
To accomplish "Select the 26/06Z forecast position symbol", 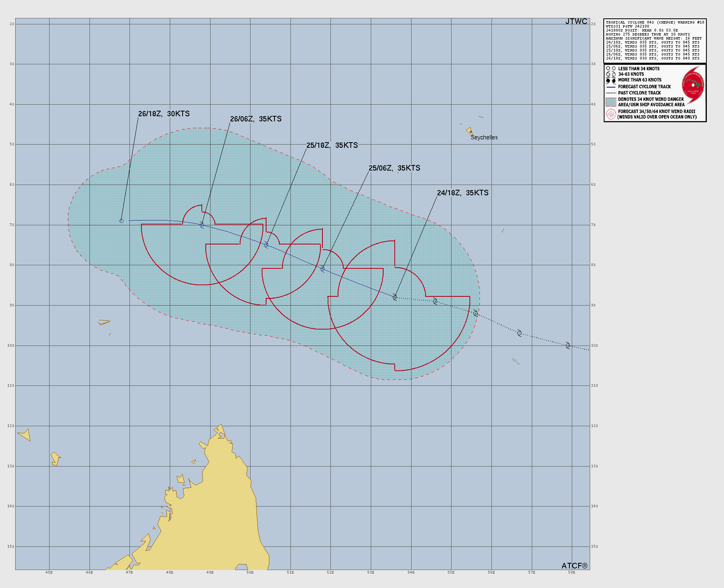I will tap(202, 225).
